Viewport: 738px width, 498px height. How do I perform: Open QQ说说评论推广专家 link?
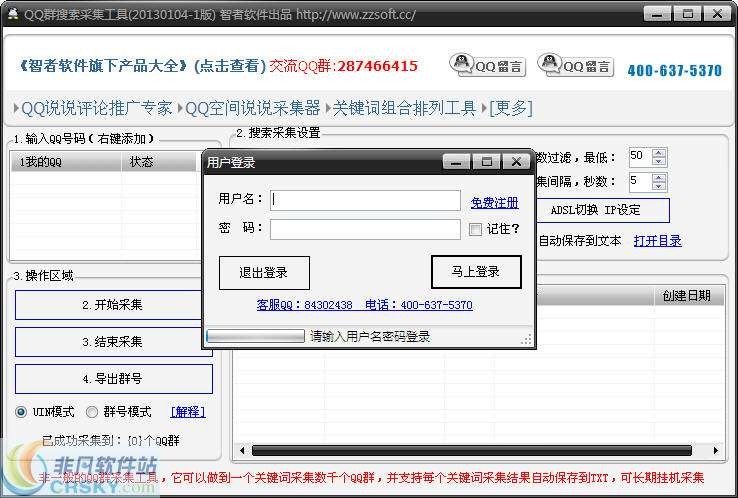pyautogui.click(x=96, y=108)
